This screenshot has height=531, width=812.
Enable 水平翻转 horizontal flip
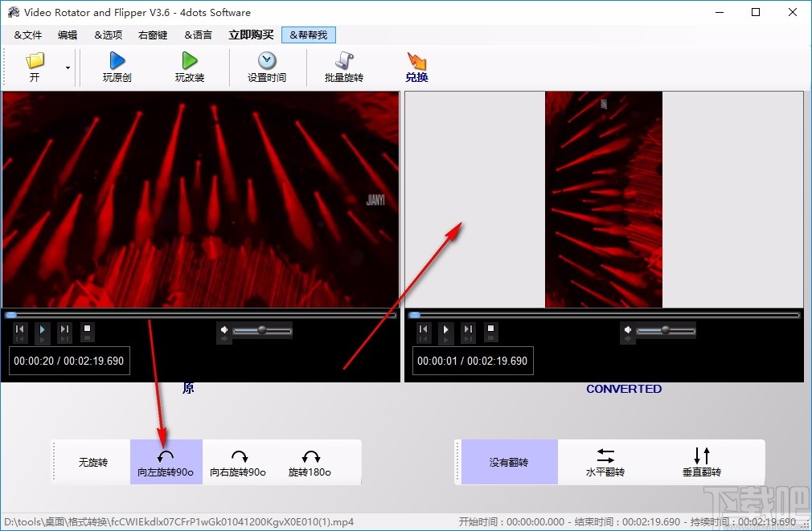pos(605,462)
